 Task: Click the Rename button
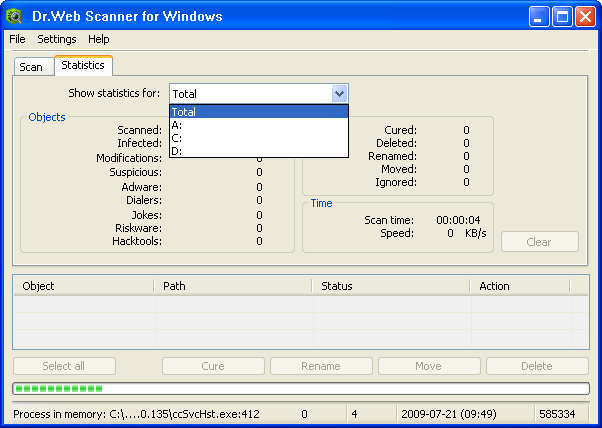coord(321,366)
